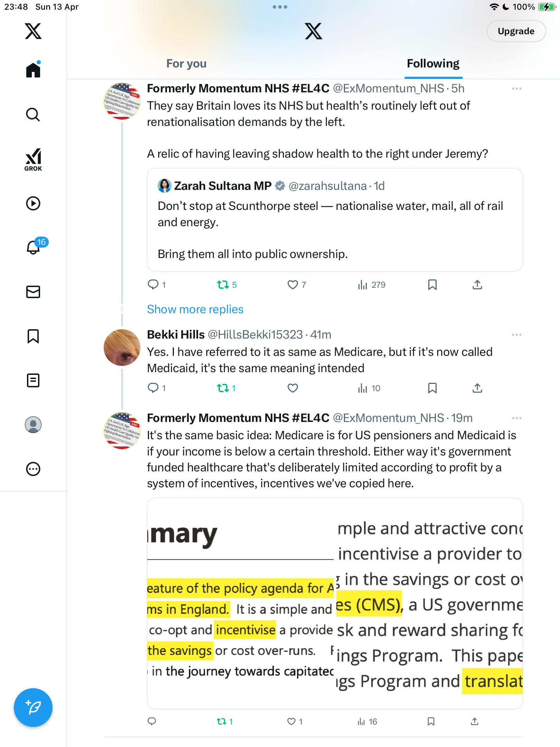Screen dimensions: 560x747
Task: Click the Upgrade button
Action: pyautogui.click(x=516, y=31)
